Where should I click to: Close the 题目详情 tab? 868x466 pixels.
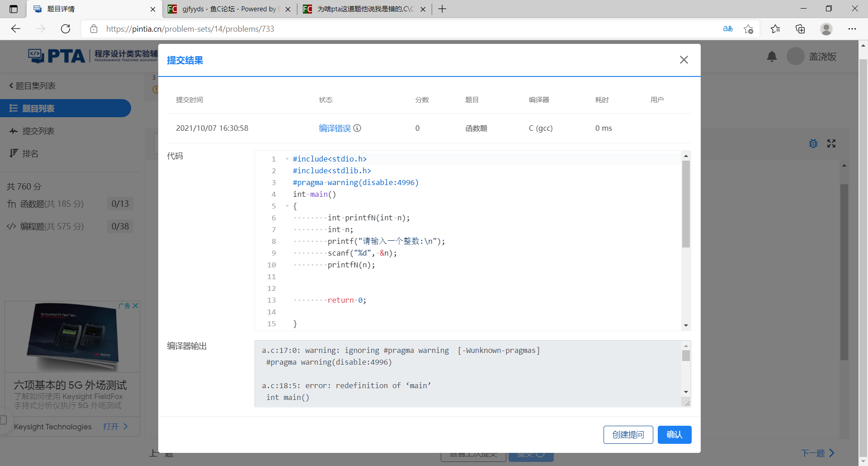click(153, 9)
